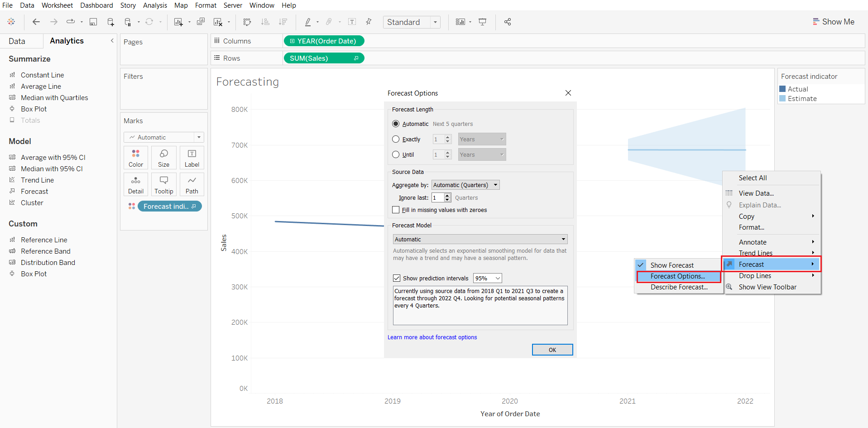Open Learn more about forecast options link
Screen dimensions: 868x428
pos(432,337)
